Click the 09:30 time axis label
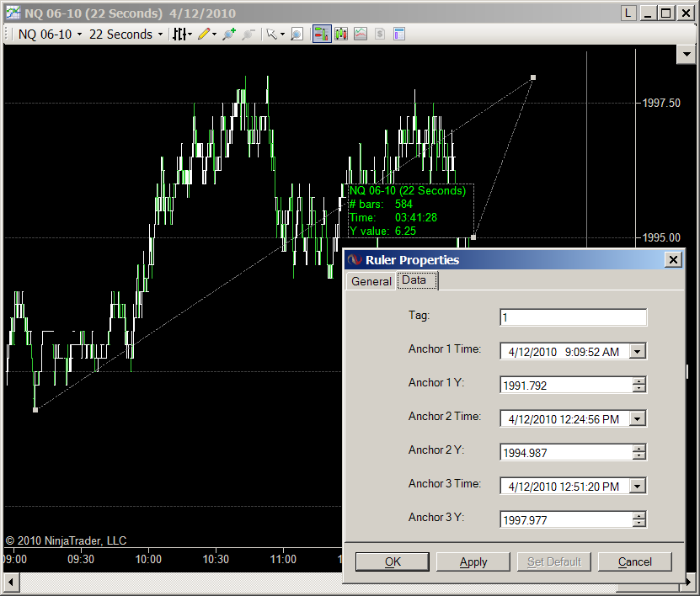This screenshot has width=700, height=596. pos(81,560)
